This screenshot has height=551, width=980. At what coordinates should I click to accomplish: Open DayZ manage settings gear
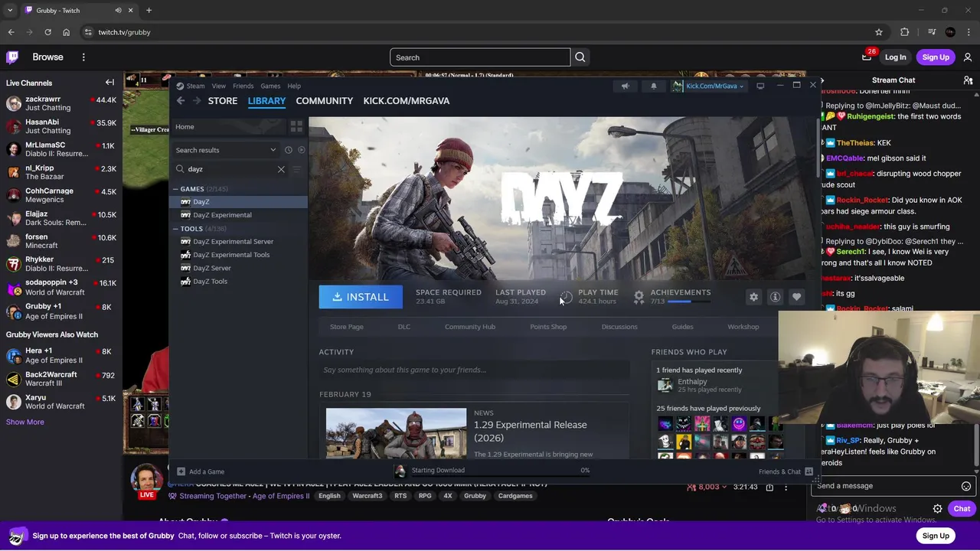click(753, 297)
